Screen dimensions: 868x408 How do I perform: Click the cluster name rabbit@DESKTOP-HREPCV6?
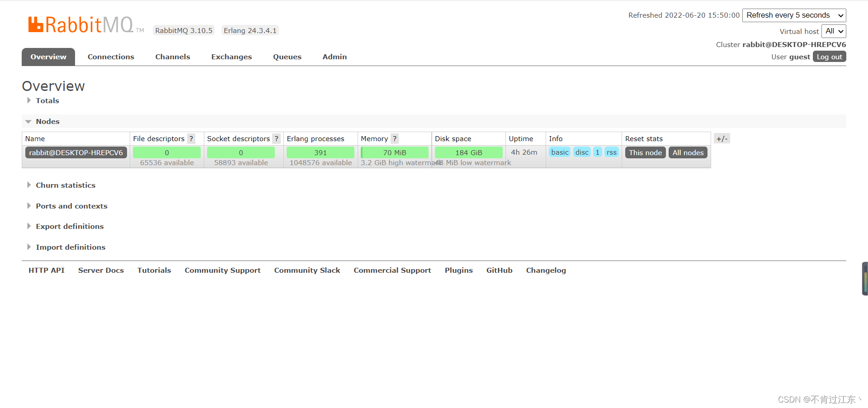pos(794,44)
